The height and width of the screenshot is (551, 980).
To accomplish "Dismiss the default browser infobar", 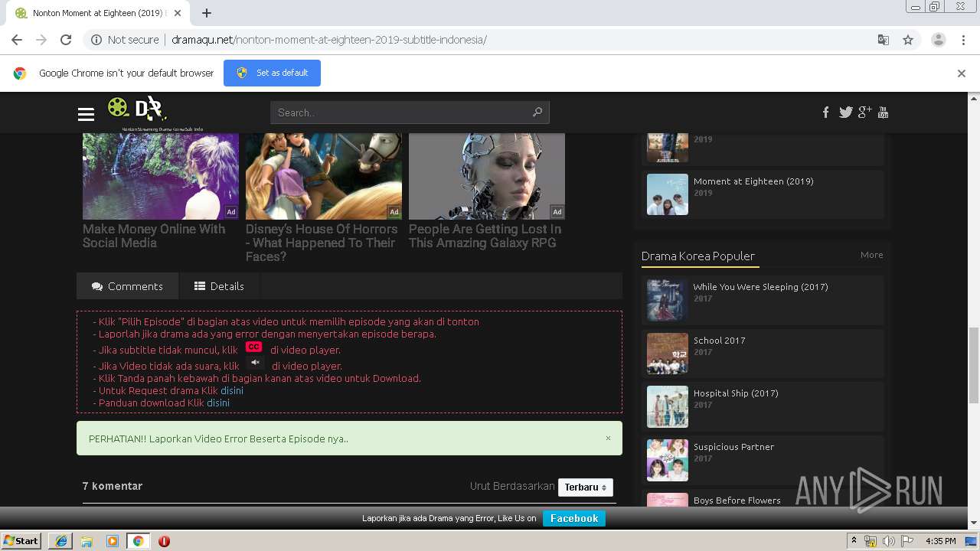I will (962, 73).
